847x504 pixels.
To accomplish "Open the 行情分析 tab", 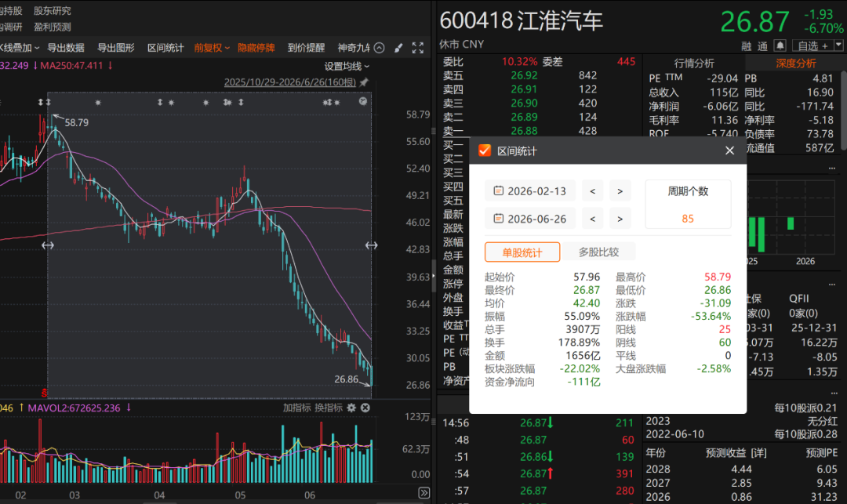I will 694,63.
